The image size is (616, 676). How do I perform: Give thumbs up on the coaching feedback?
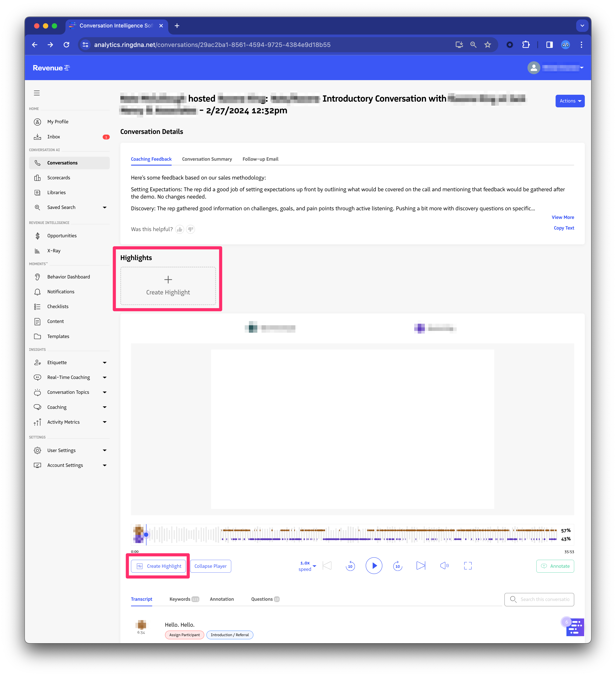click(x=180, y=229)
